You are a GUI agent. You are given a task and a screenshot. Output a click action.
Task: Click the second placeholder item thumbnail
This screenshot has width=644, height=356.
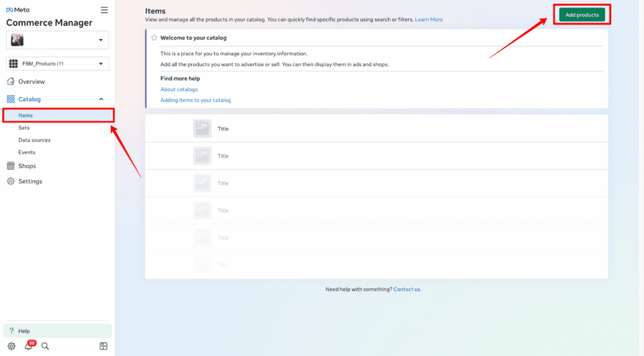tap(203, 156)
